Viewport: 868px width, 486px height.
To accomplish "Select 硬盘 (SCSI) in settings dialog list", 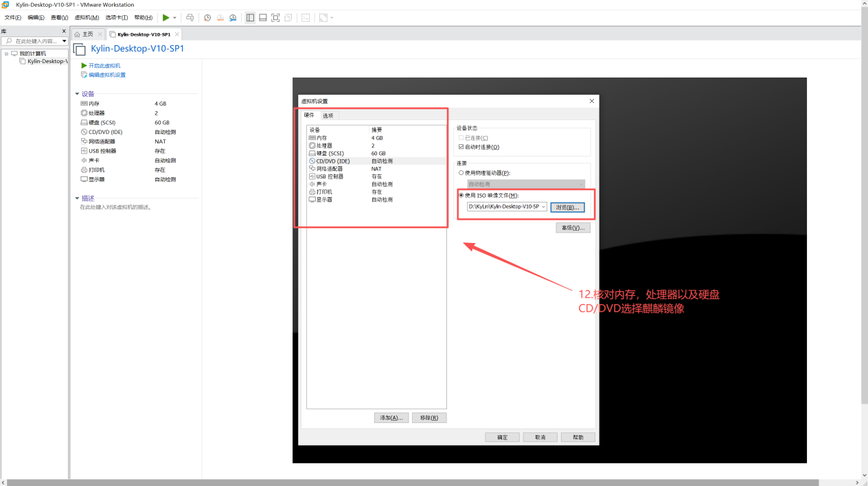I will click(x=376, y=153).
